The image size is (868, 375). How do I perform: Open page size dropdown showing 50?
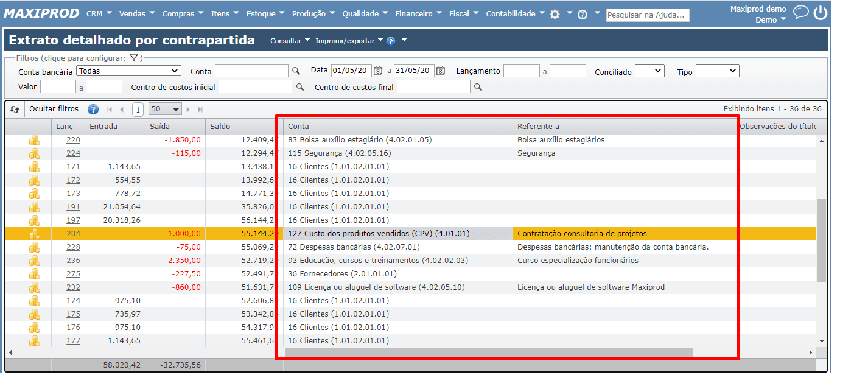coord(166,110)
